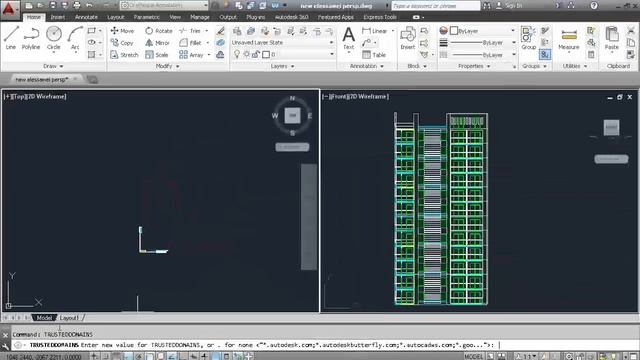Expand the Annotation panel
640x360 pixels.
(x=367, y=66)
